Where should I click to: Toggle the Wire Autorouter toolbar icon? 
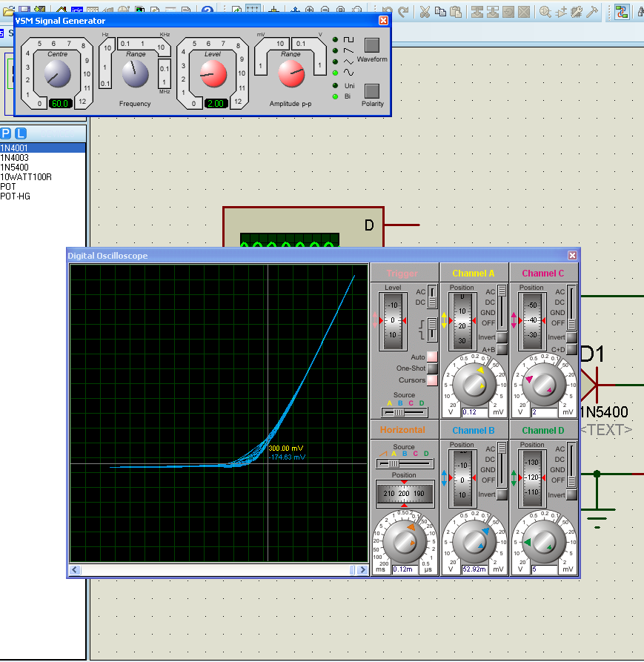coord(622,11)
